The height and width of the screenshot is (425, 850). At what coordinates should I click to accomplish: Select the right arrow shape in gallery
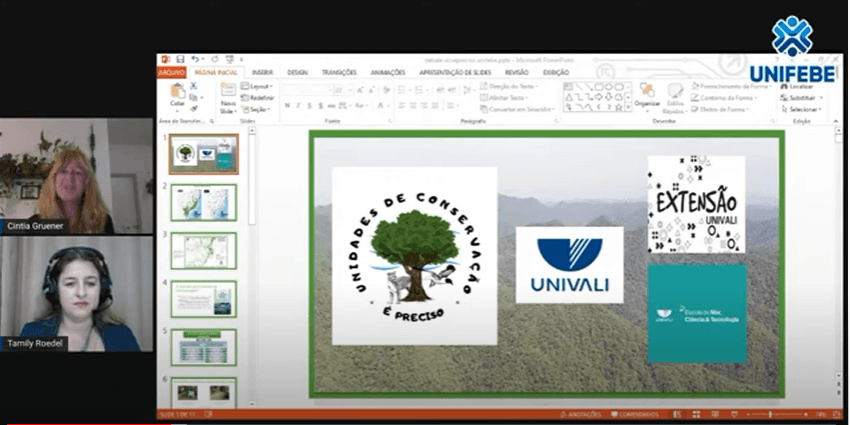coord(599,97)
